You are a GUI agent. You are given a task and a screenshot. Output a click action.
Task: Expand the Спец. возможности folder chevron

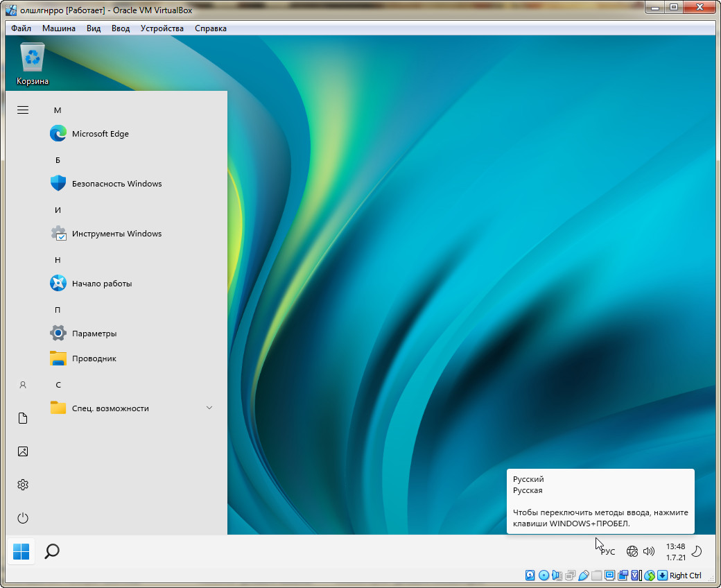[x=209, y=408]
